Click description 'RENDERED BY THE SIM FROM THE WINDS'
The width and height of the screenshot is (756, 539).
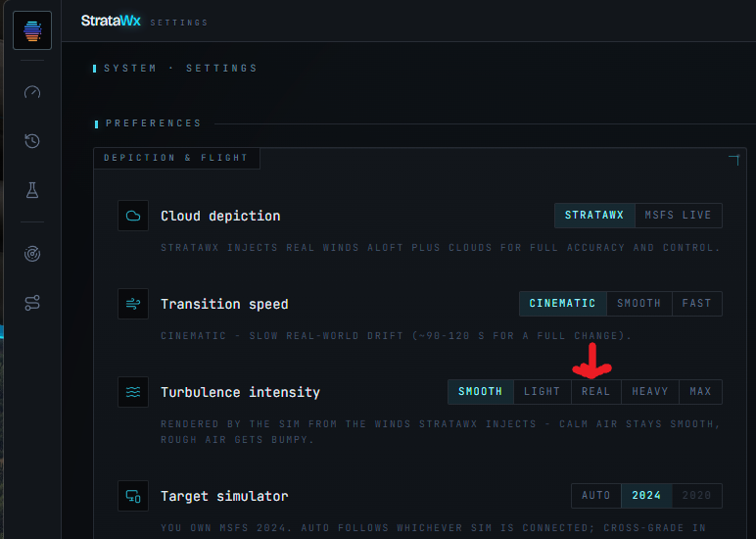pos(441,432)
